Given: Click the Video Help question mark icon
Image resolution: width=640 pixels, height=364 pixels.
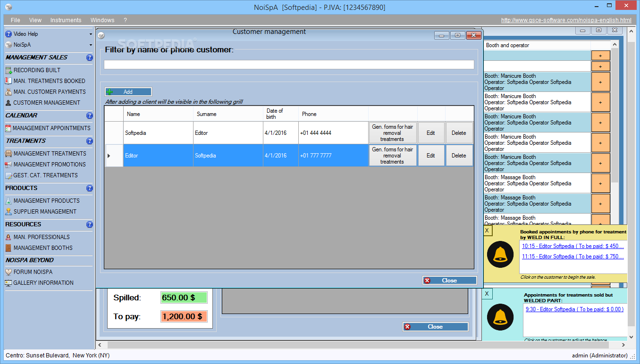Looking at the screenshot, I should 8,34.
